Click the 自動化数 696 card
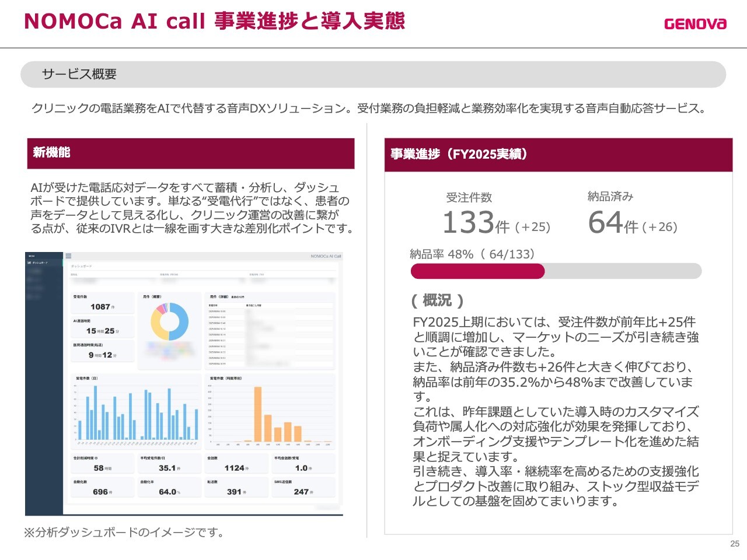This screenshot has width=747, height=560. 102,488
